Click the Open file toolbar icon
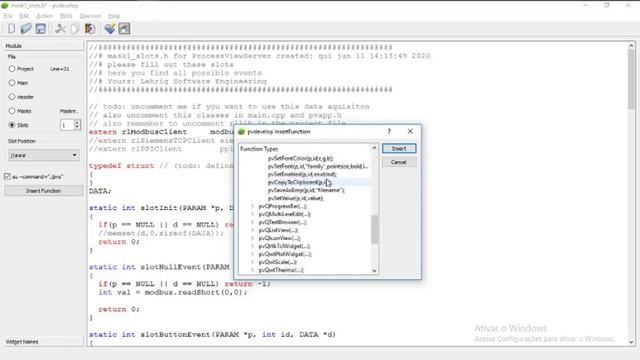Screen dimensions: 640x360 (x=26, y=29)
